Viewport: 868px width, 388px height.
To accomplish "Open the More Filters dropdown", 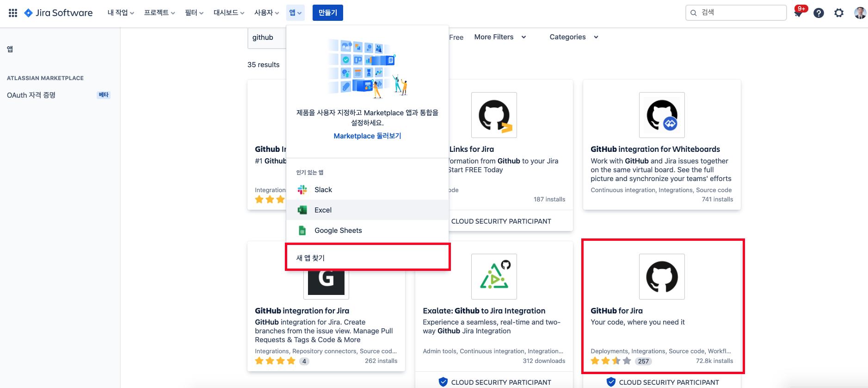I will click(x=500, y=37).
